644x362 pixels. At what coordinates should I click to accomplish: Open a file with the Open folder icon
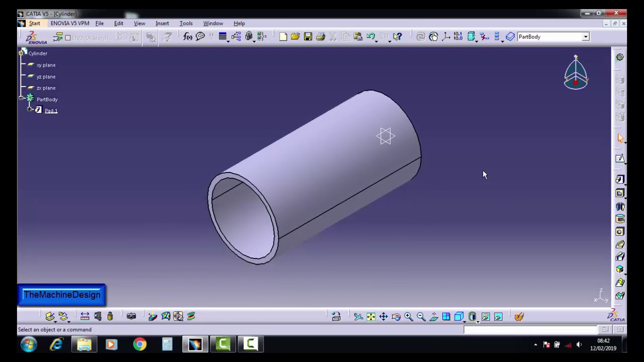pyautogui.click(x=295, y=37)
